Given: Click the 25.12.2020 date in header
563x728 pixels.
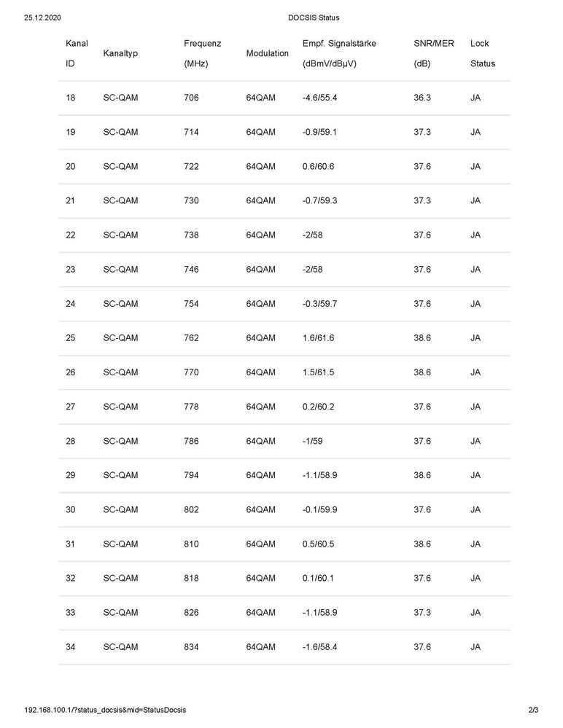Looking at the screenshot, I should [x=42, y=17].
